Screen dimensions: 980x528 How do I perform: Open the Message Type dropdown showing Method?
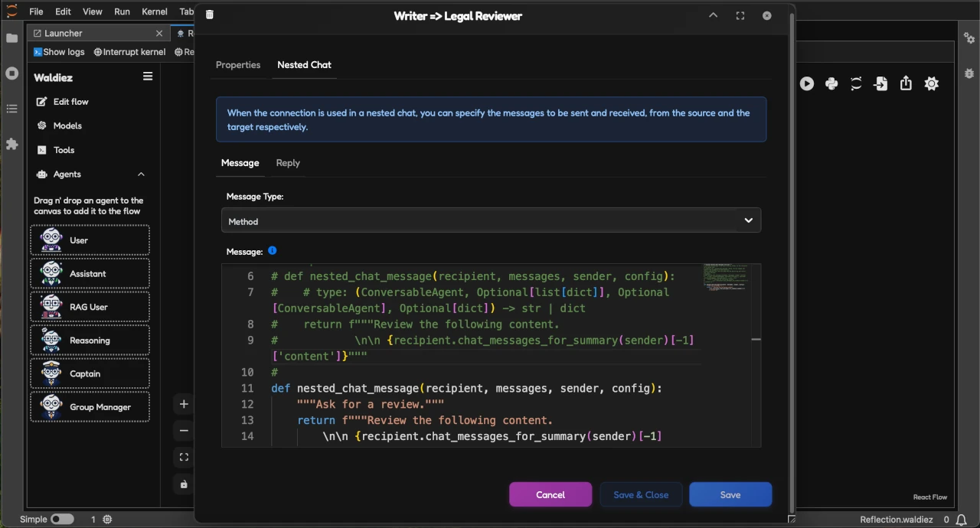[491, 221]
